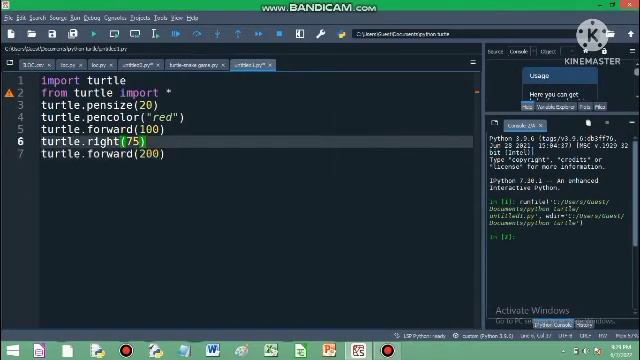
Task: Step over current line debug icon
Action: click(197, 34)
